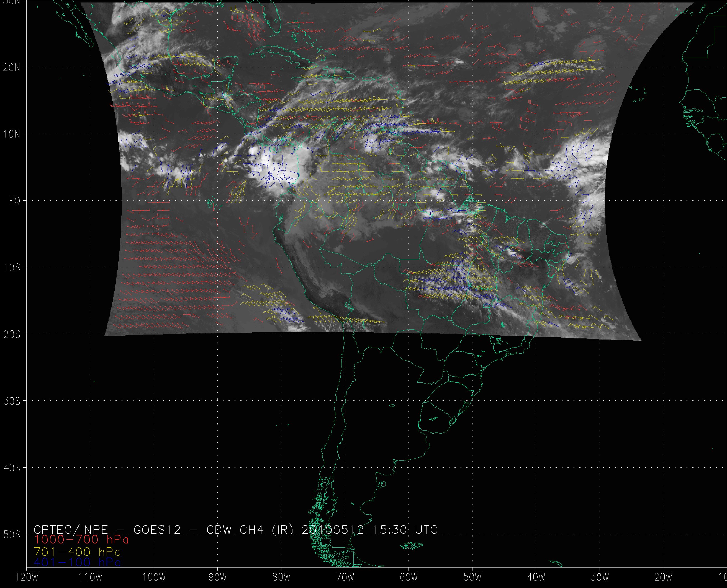
Task: Click the 80W longitude axis label
Action: [x=281, y=577]
